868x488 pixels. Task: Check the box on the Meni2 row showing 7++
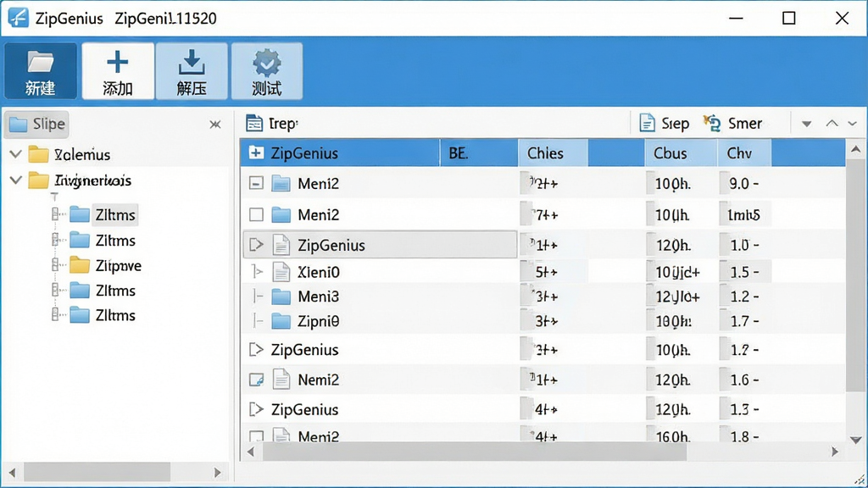pos(256,214)
